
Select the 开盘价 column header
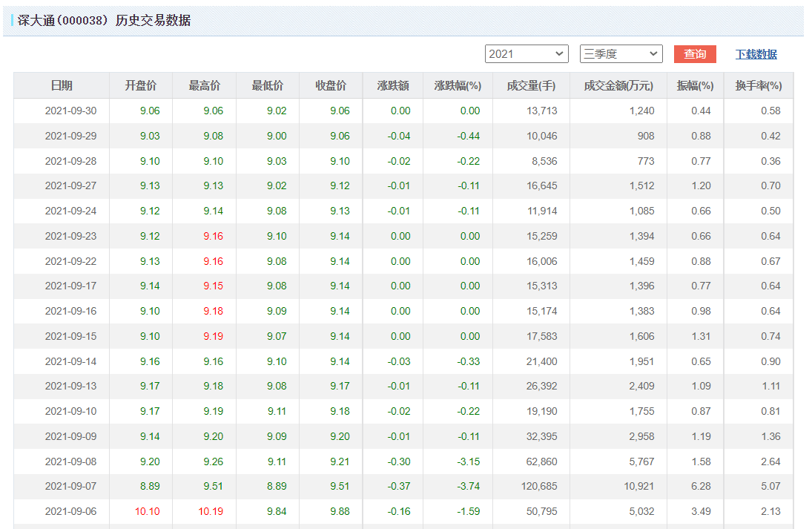(x=141, y=86)
